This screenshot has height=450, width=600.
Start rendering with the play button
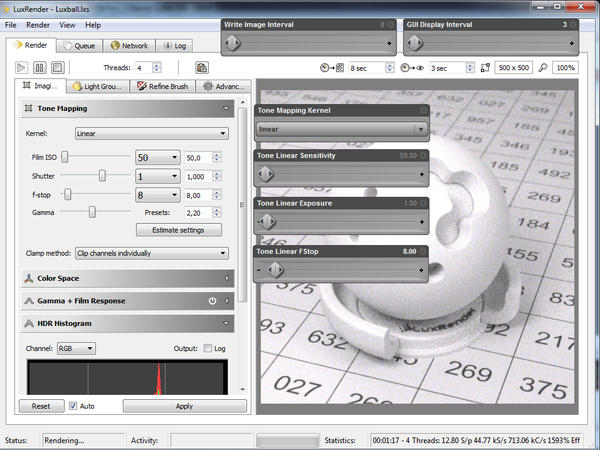[21, 68]
